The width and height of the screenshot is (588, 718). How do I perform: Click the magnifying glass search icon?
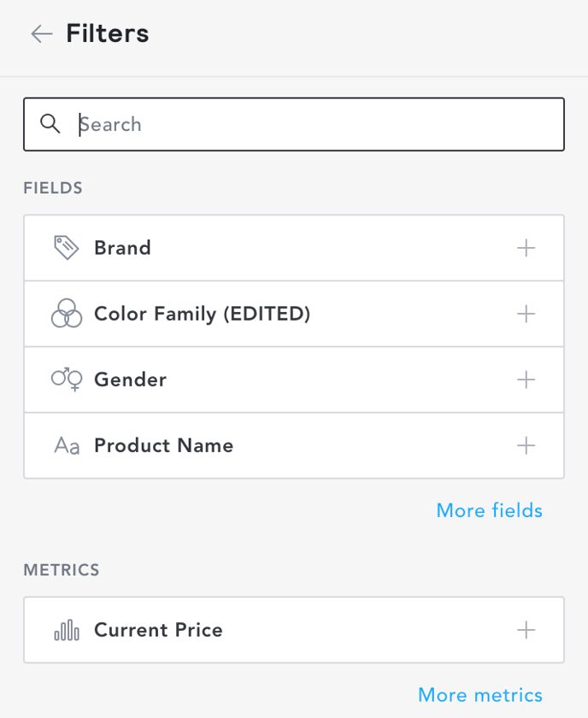click(x=50, y=124)
